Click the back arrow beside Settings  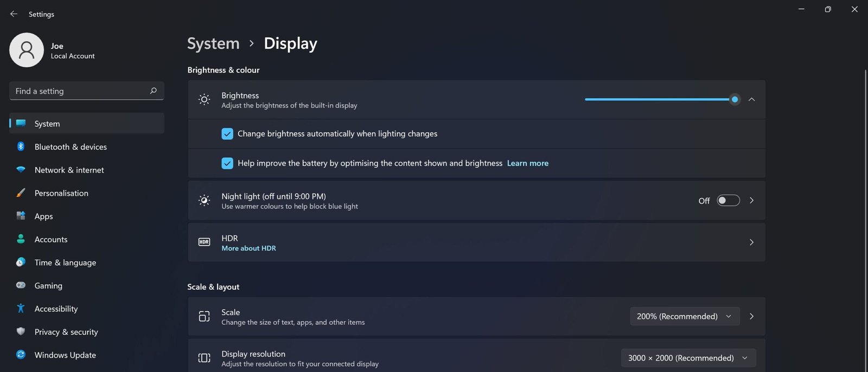pyautogui.click(x=14, y=14)
